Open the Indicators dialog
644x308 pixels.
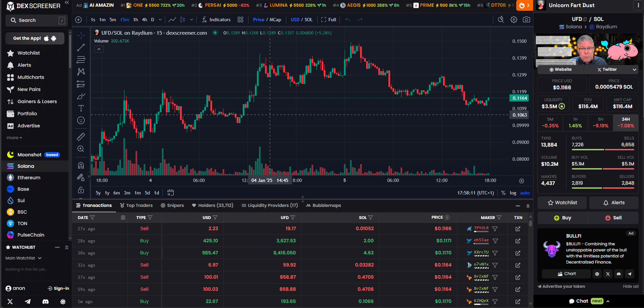tap(216, 20)
